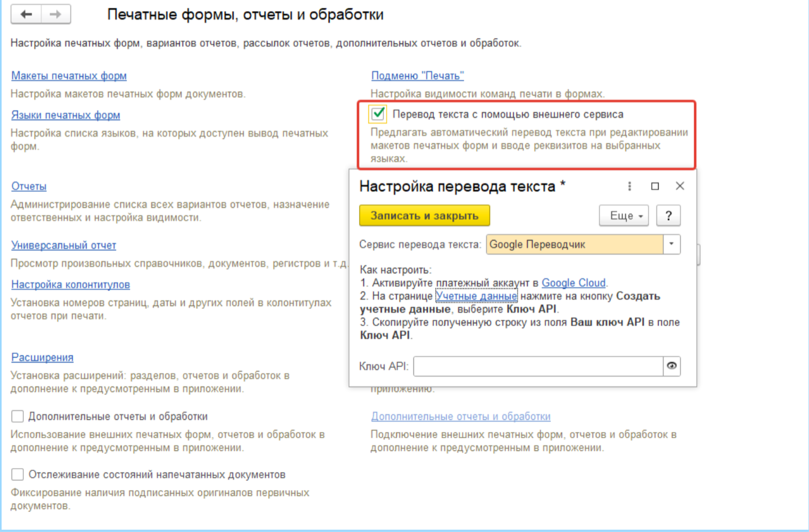Screen dimensions: 809x532
Task: Maximize the translation settings dialog
Action: (655, 186)
